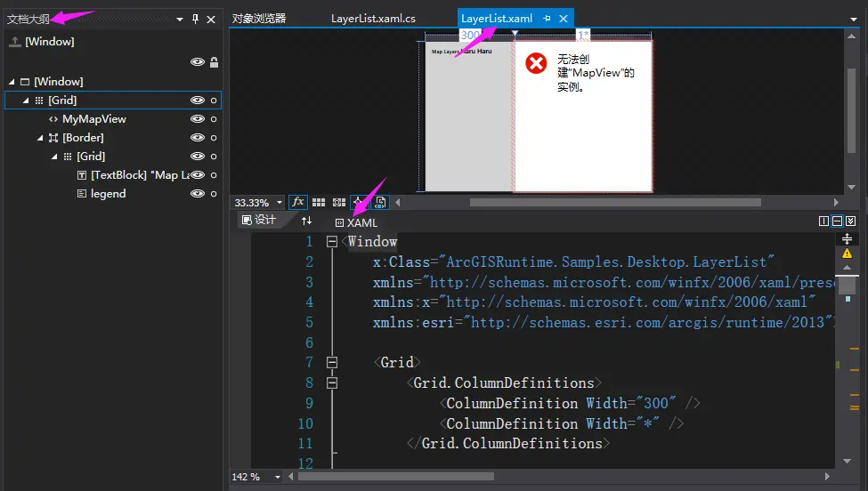This screenshot has height=491, width=868.
Task: Click the code editor scroll-down arrow
Action: click(847, 461)
